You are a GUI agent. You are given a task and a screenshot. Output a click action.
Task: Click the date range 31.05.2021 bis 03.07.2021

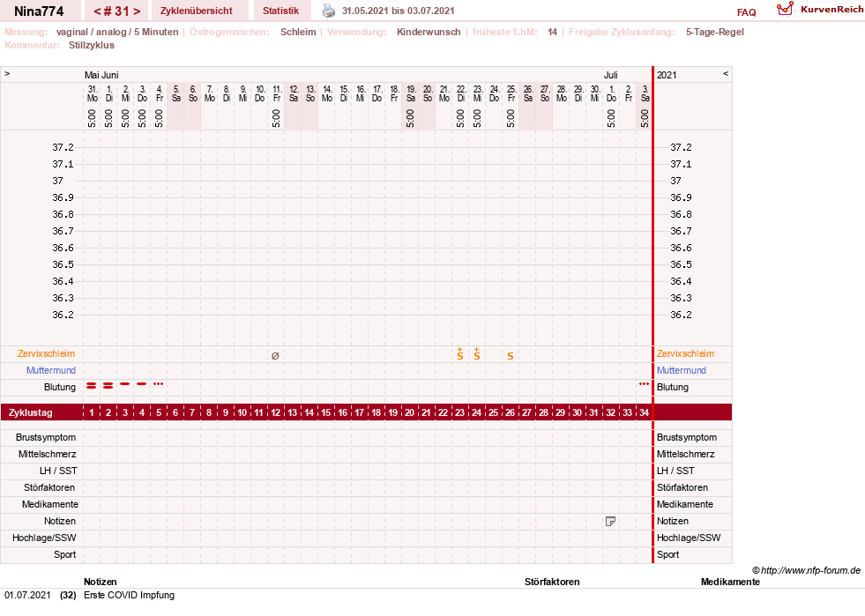point(399,11)
